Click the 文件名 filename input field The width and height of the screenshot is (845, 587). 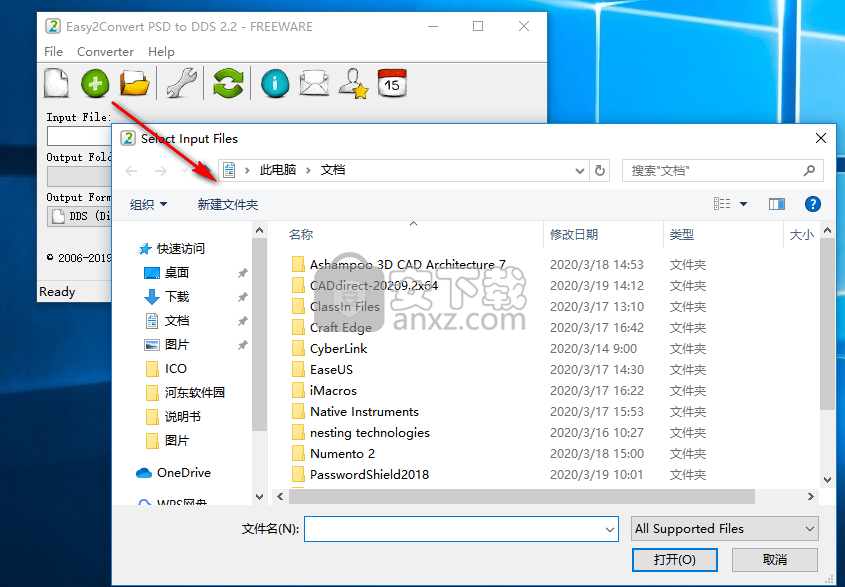(x=461, y=529)
